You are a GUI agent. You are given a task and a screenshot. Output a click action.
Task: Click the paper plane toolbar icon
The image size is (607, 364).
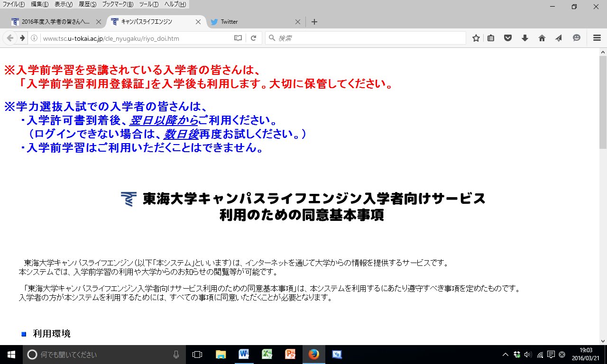[x=559, y=38]
